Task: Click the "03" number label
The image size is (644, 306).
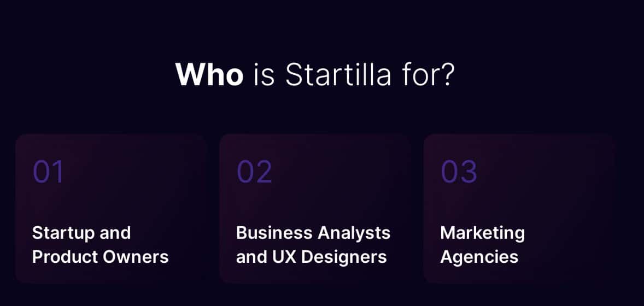Action: 459,172
